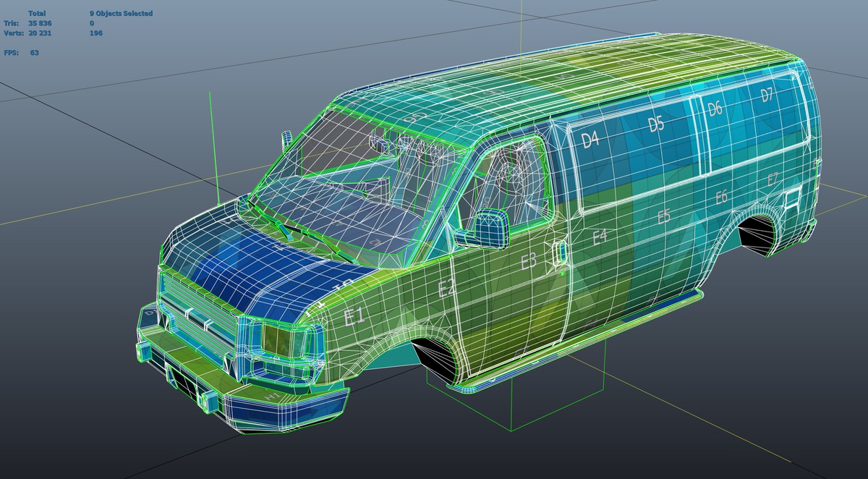The width and height of the screenshot is (868, 479).
Task: Select the front door panel E1
Action: click(352, 316)
